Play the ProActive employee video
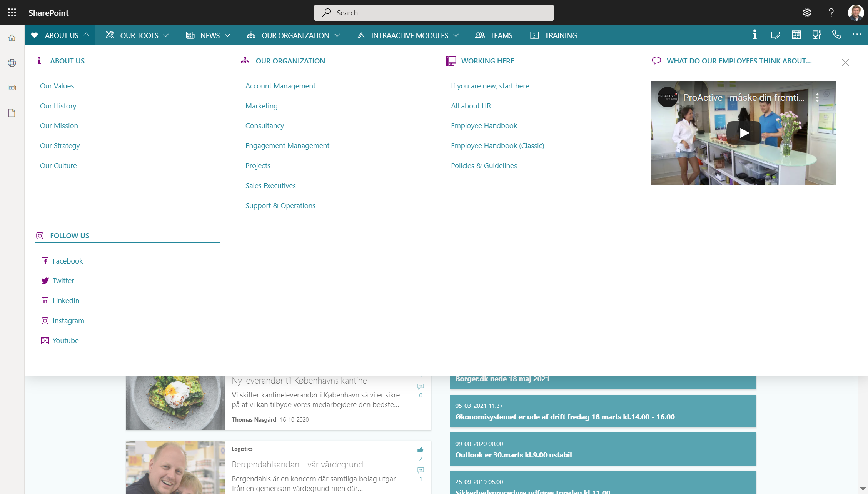Viewport: 868px width, 494px height. tap(744, 133)
